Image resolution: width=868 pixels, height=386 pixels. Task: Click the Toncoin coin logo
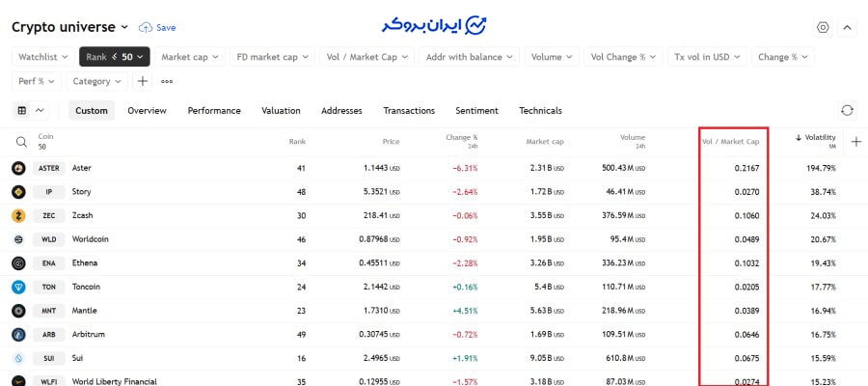[x=18, y=287]
